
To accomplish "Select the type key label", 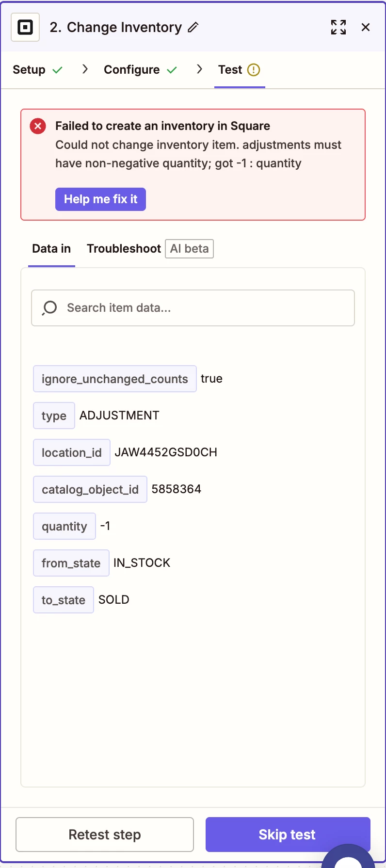I will [54, 416].
